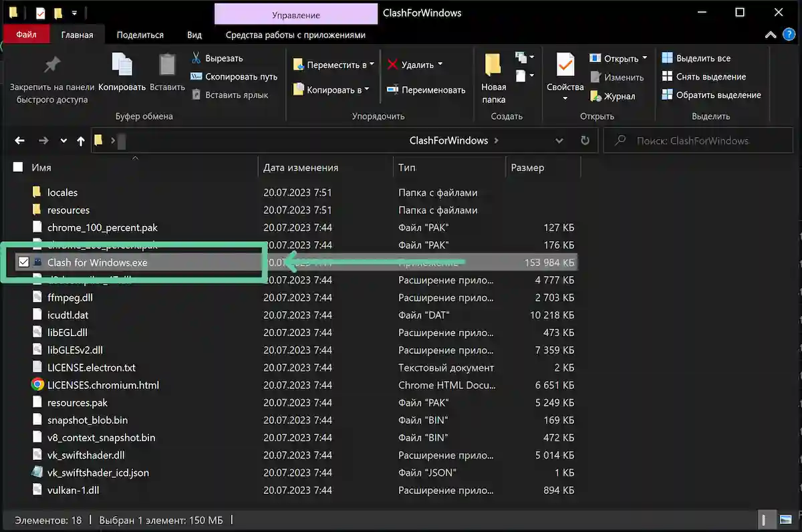Click Вставить ярлык (Paste shortcut)
The width and height of the screenshot is (802, 532).
pos(230,95)
